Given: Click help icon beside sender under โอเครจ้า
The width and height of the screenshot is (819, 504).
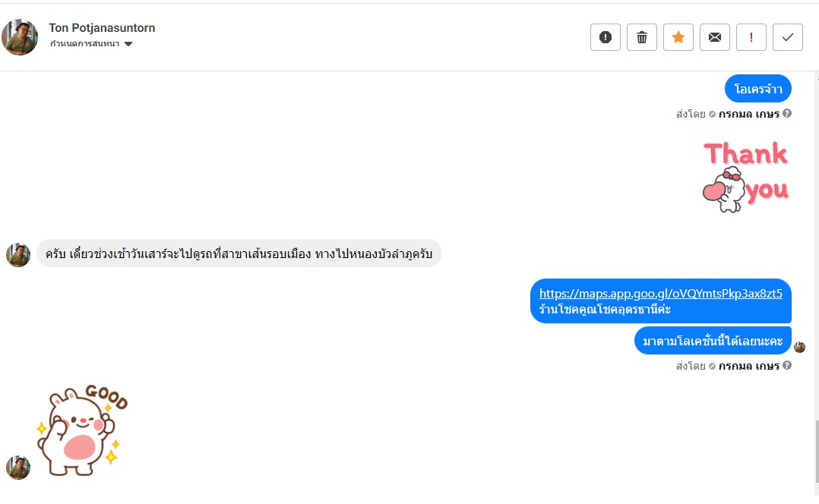Looking at the screenshot, I should coord(787,114).
